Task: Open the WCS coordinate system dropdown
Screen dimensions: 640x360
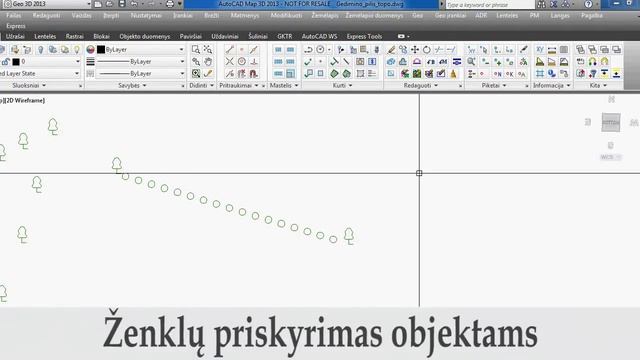Action: coord(611,157)
